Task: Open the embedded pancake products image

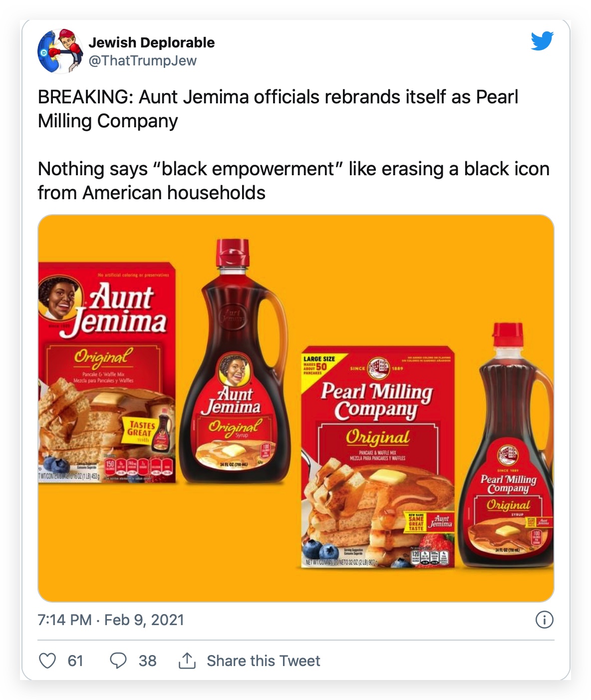Action: pyautogui.click(x=296, y=408)
